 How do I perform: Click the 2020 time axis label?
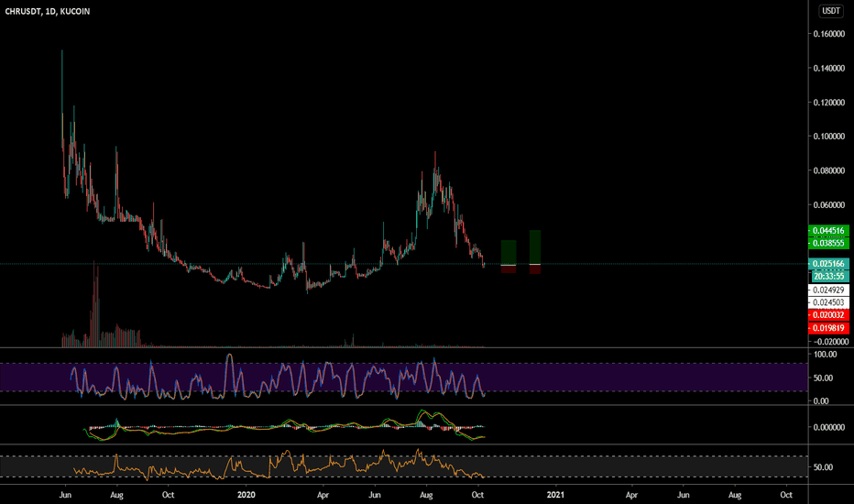coord(246,495)
